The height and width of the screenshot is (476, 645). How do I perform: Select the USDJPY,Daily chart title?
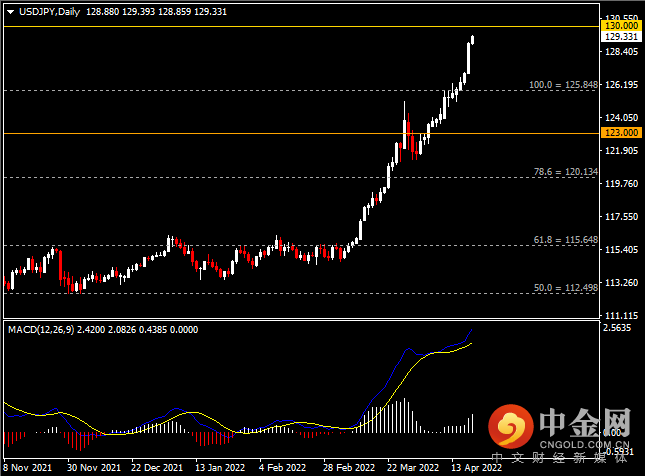pos(49,12)
